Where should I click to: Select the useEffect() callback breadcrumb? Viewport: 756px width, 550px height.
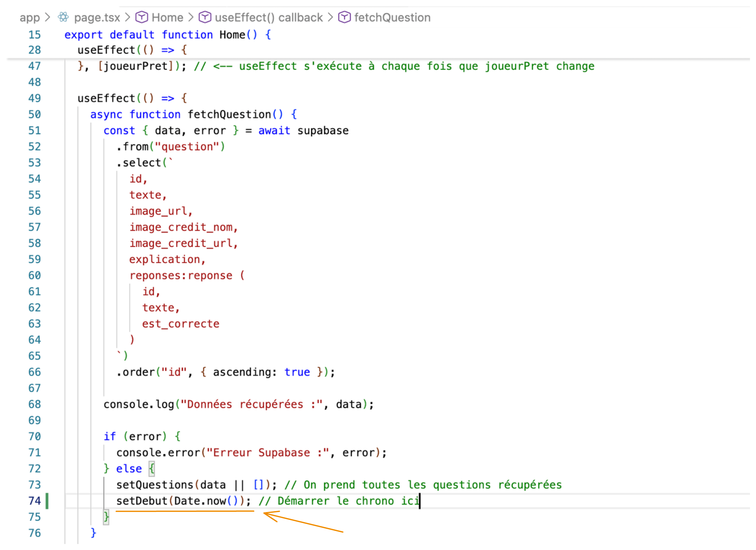point(270,17)
